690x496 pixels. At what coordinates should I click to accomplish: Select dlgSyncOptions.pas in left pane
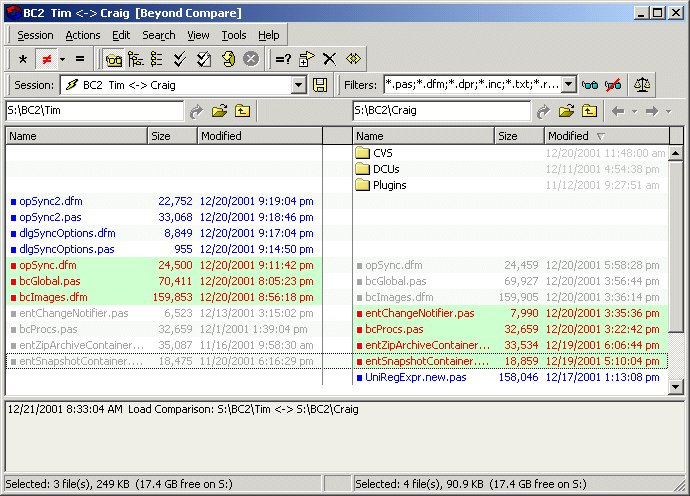(164, 249)
